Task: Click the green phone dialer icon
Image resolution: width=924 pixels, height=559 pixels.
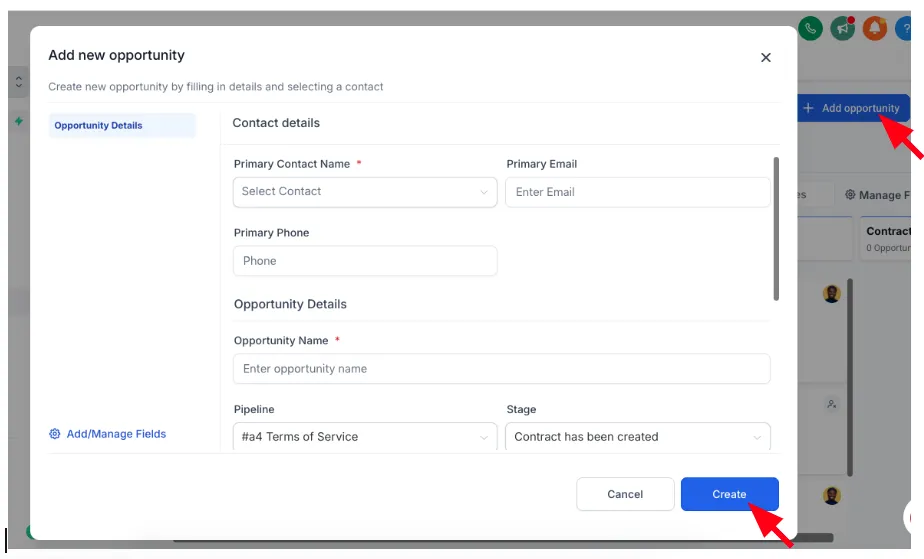Action: (811, 28)
